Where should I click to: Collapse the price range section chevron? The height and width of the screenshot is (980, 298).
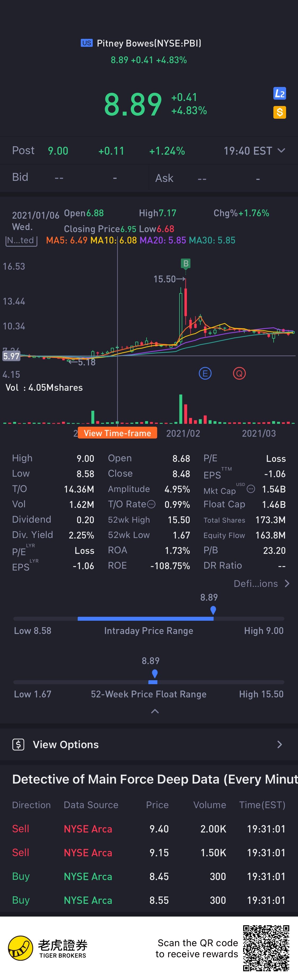pos(155,711)
